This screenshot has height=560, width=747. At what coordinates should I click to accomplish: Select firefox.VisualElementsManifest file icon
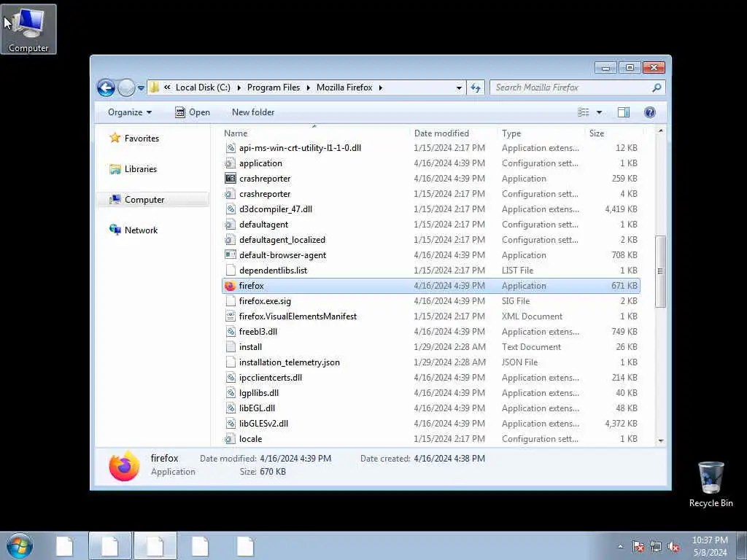click(x=230, y=316)
